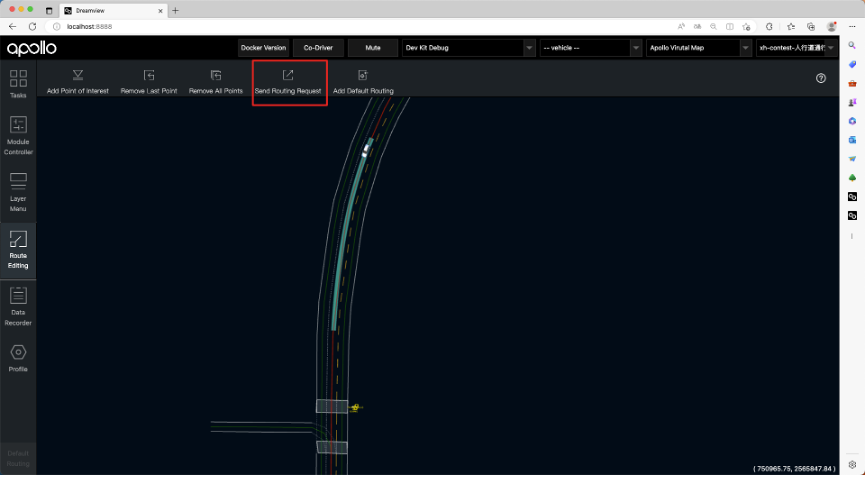Click the sidebar paper plane Drop icon
The image size is (866, 477).
852,159
